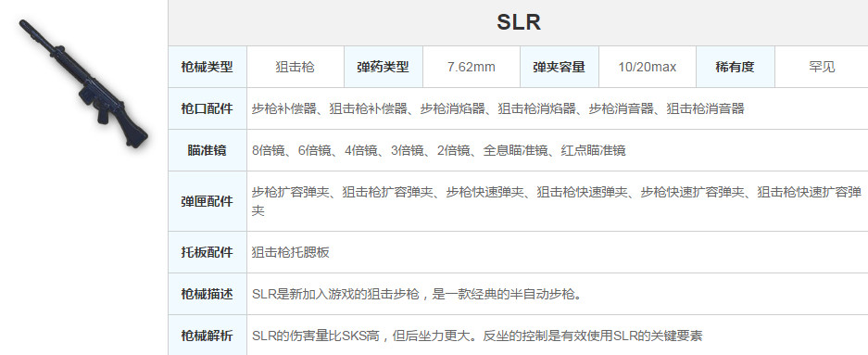Viewport: 868px width, 355px height.
Task: Click the SLR table title heading
Action: 518,22
